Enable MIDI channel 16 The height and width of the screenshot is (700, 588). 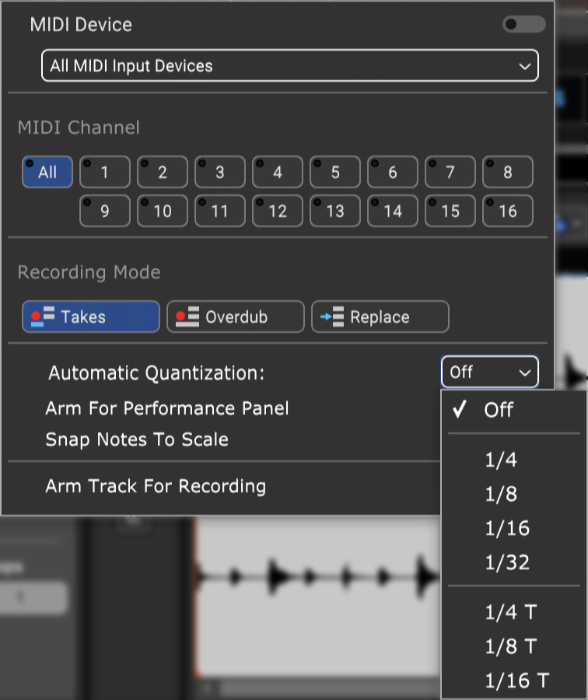pyautogui.click(x=508, y=211)
